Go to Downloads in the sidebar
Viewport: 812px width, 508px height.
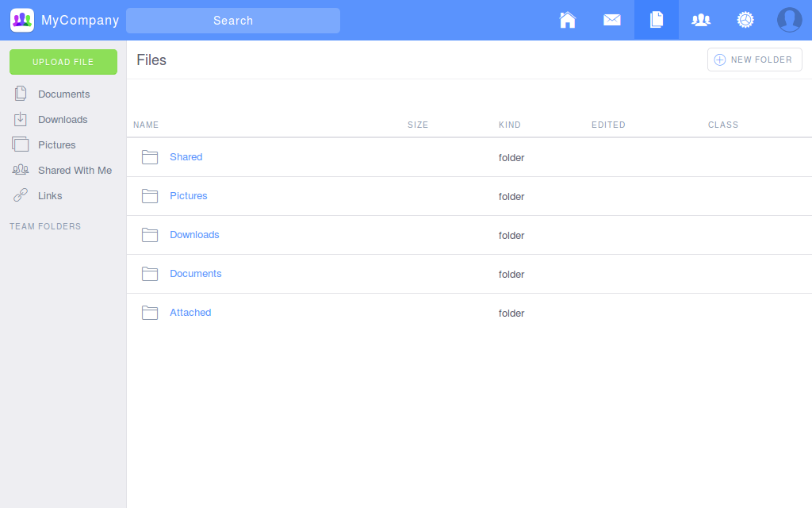pos(63,119)
